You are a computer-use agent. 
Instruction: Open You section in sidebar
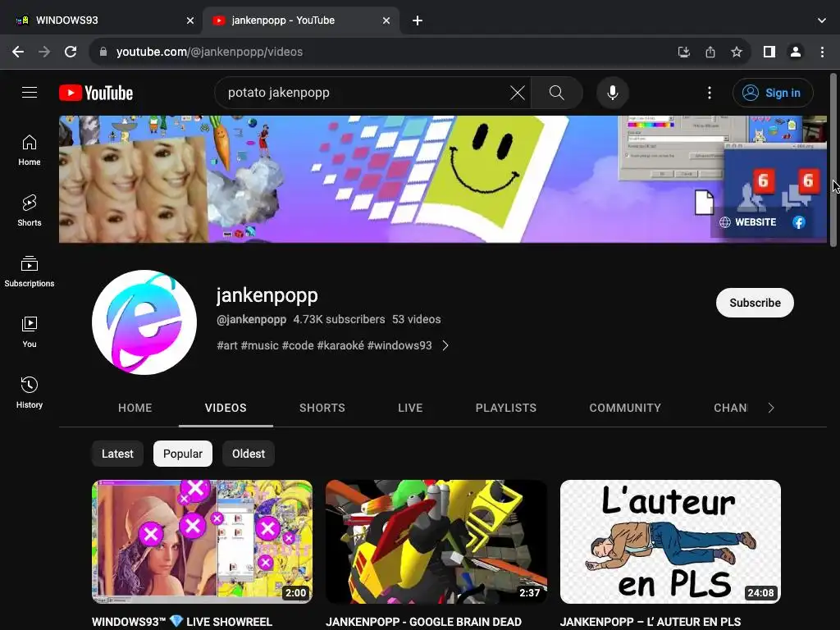pos(30,333)
